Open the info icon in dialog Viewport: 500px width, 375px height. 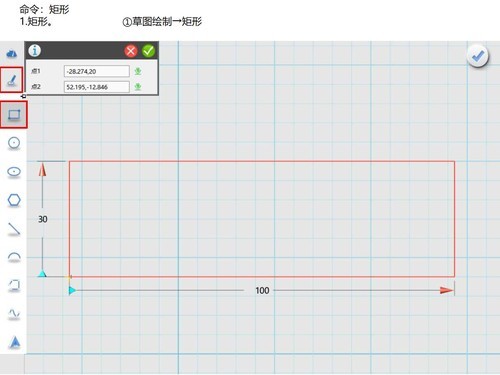(x=35, y=51)
